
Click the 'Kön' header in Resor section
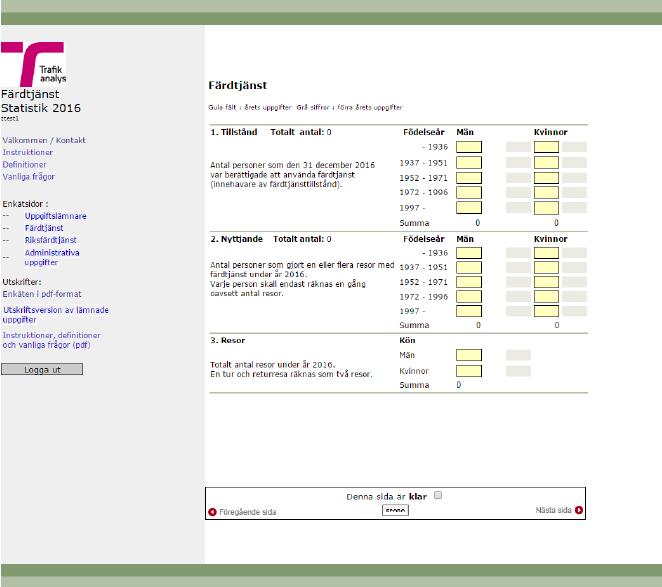pyautogui.click(x=407, y=340)
